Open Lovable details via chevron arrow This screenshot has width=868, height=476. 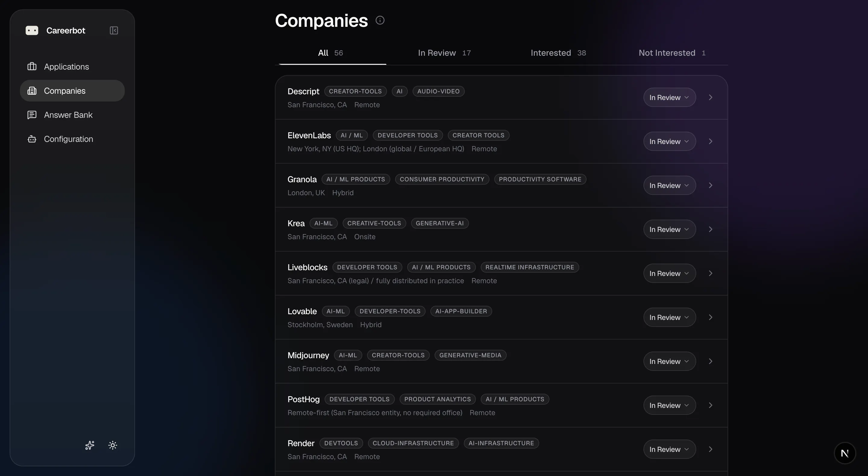pos(711,317)
